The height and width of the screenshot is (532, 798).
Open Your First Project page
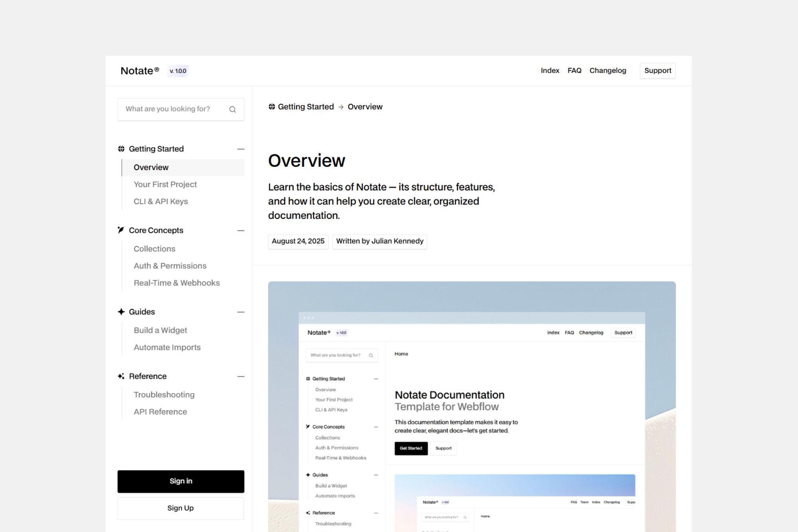(165, 184)
